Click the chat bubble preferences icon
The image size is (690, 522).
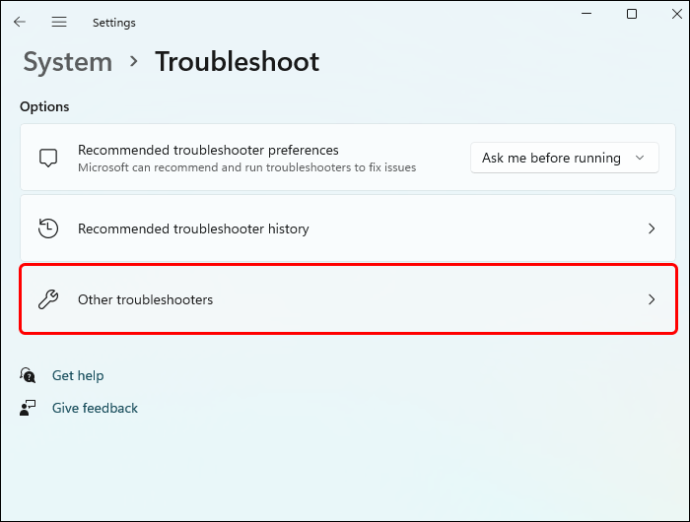click(48, 158)
